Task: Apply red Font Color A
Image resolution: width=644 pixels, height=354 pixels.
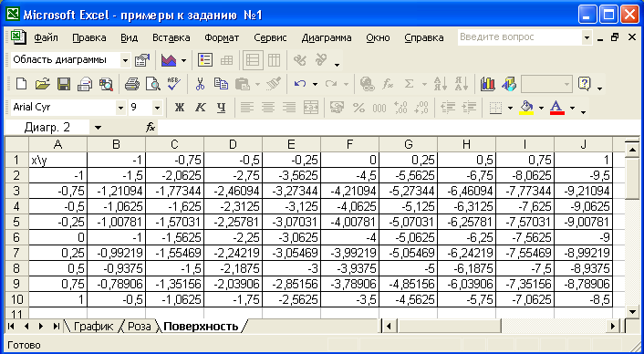Action: 557,108
